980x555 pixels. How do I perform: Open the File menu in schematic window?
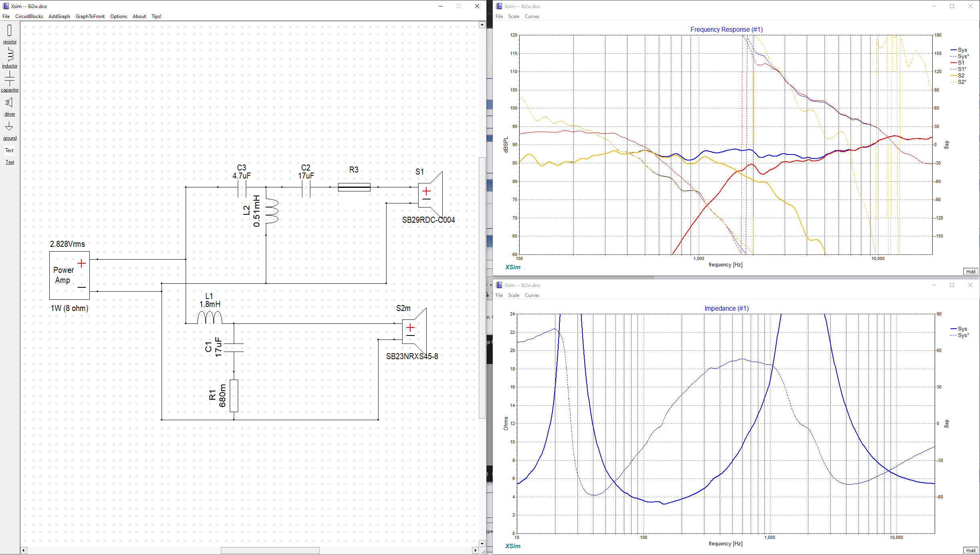[6, 16]
